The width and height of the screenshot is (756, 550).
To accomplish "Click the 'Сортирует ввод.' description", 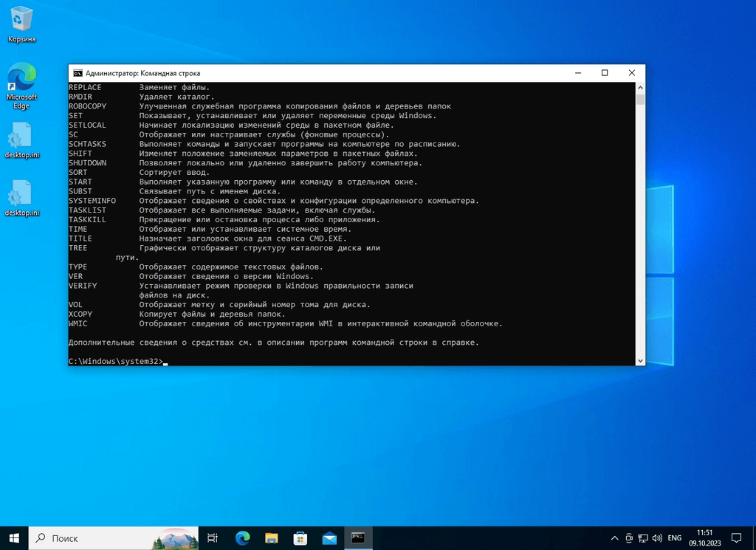I will pos(174,172).
